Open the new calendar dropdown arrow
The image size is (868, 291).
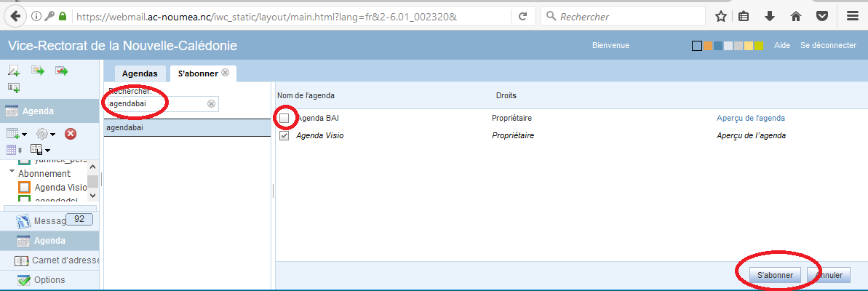click(24, 135)
